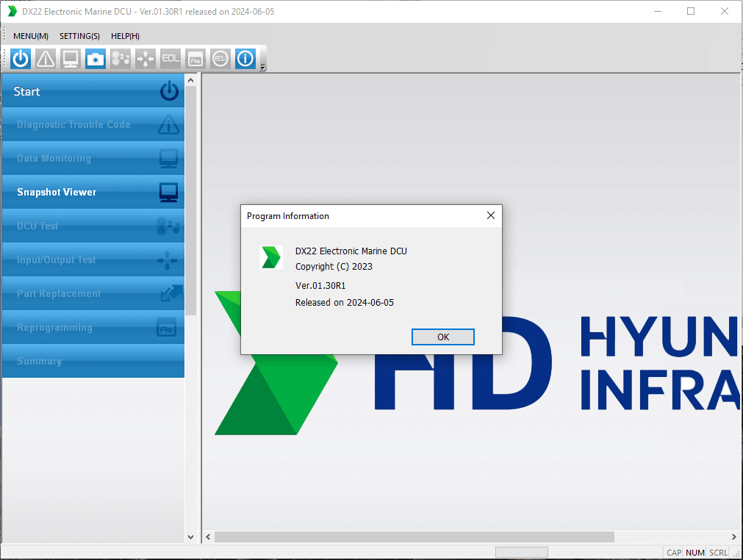
Task: Click the Start power icon in toolbar
Action: pos(21,59)
